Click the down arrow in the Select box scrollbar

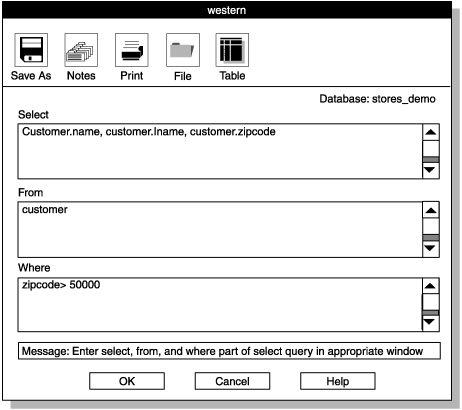coord(431,170)
